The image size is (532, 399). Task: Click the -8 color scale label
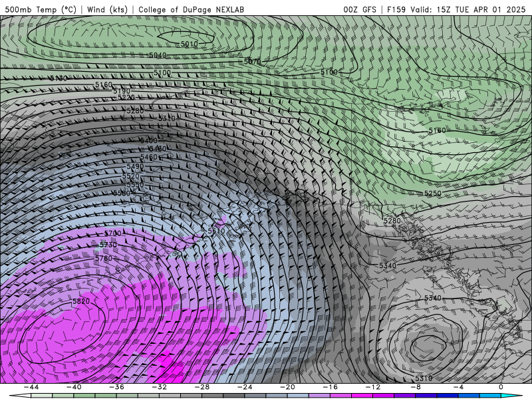coord(416,387)
